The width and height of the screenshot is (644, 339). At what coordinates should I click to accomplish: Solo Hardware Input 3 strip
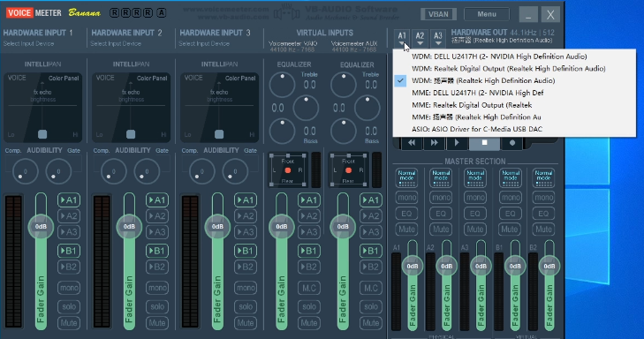tap(246, 306)
